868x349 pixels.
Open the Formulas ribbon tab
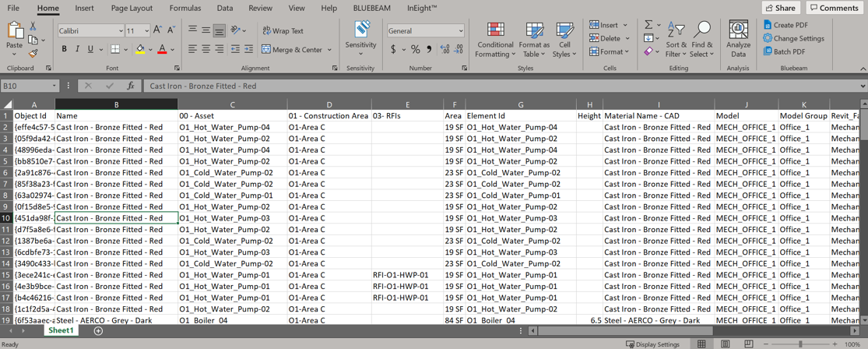184,8
